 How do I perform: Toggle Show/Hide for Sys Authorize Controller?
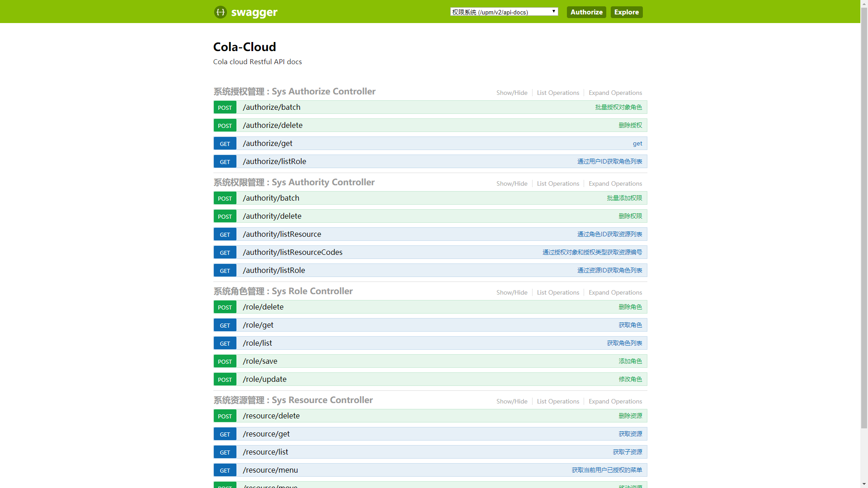pyautogui.click(x=512, y=93)
